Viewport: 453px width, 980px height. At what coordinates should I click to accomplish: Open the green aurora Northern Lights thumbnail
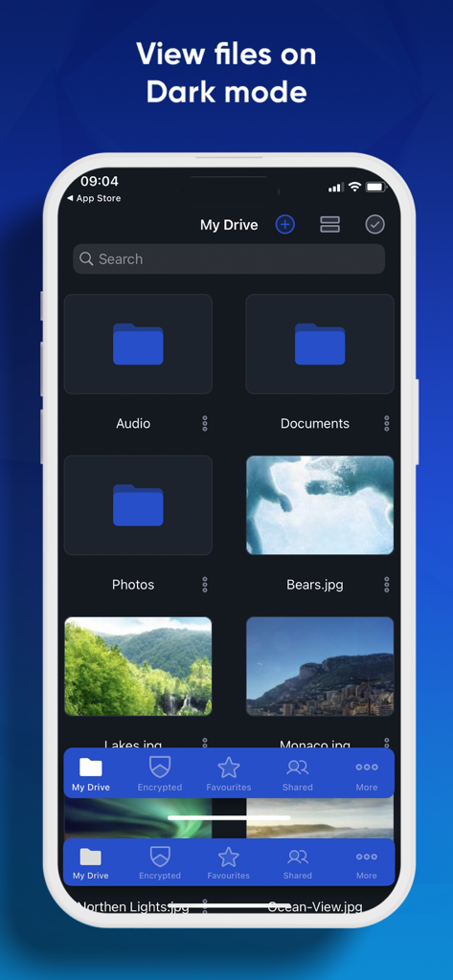coord(138,818)
